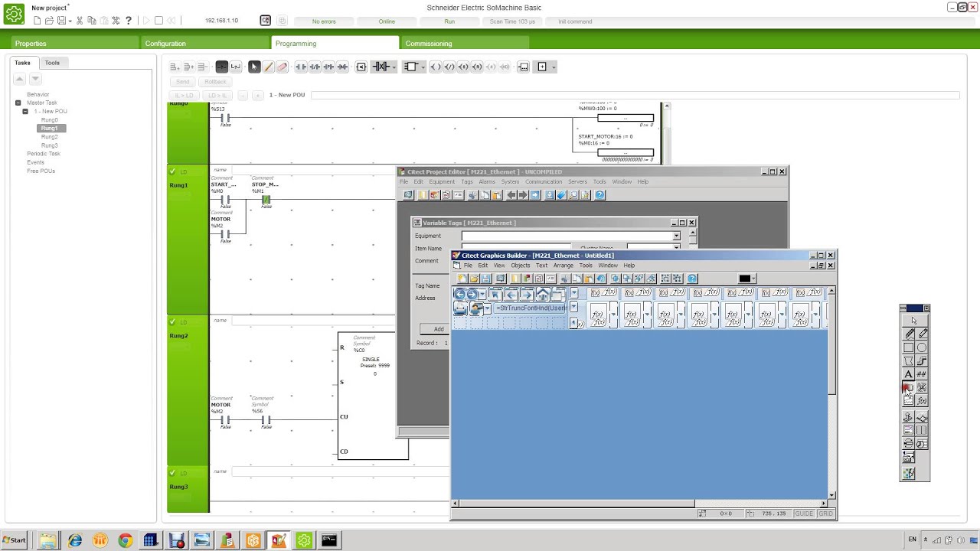Click the Windows Start button

[x=14, y=540]
